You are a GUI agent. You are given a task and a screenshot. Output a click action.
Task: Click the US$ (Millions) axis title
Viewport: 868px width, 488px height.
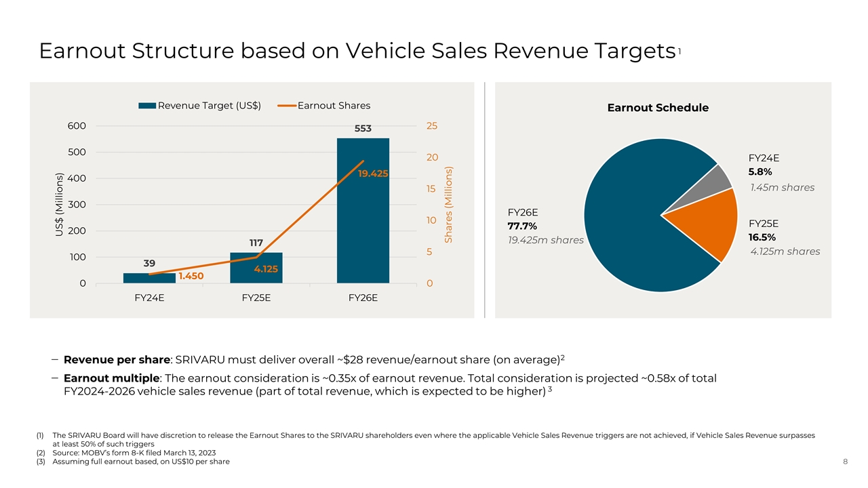coord(60,205)
